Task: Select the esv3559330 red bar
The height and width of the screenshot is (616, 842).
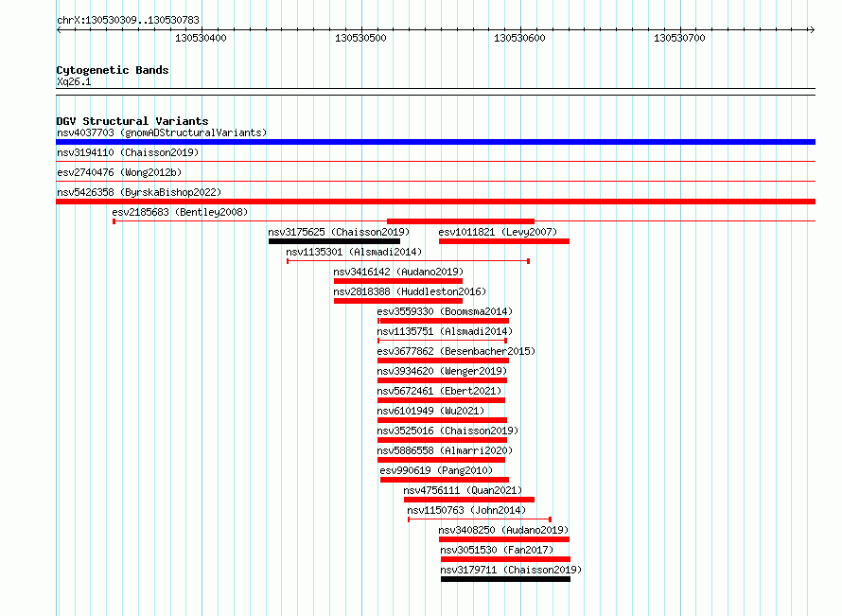Action: pyautogui.click(x=444, y=321)
